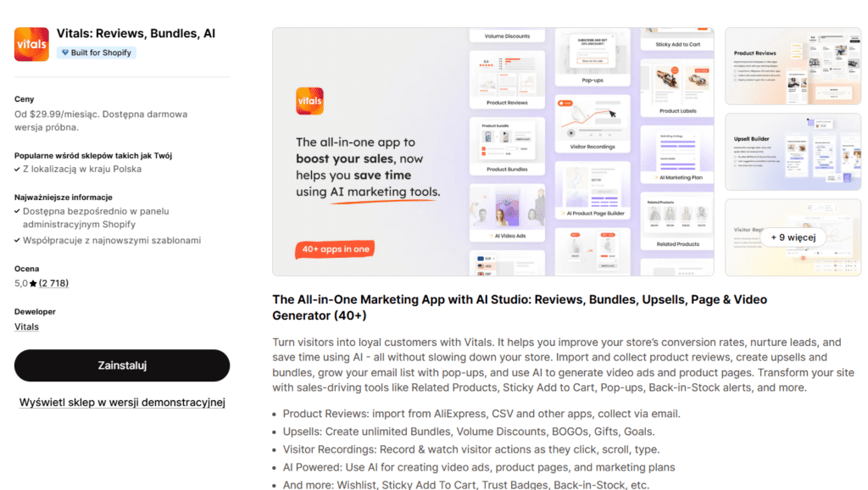
Task: Click the 40+ apps in one badge
Action: coord(335,249)
